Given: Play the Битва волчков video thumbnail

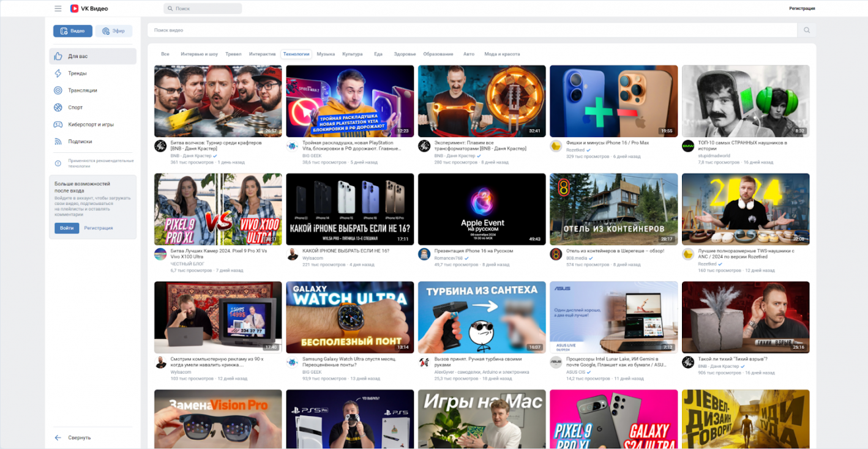Looking at the screenshot, I should click(x=218, y=101).
